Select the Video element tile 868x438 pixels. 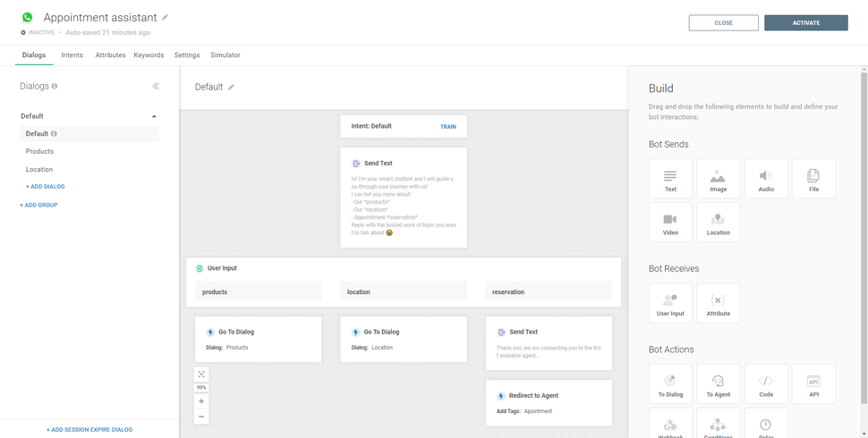(x=670, y=223)
